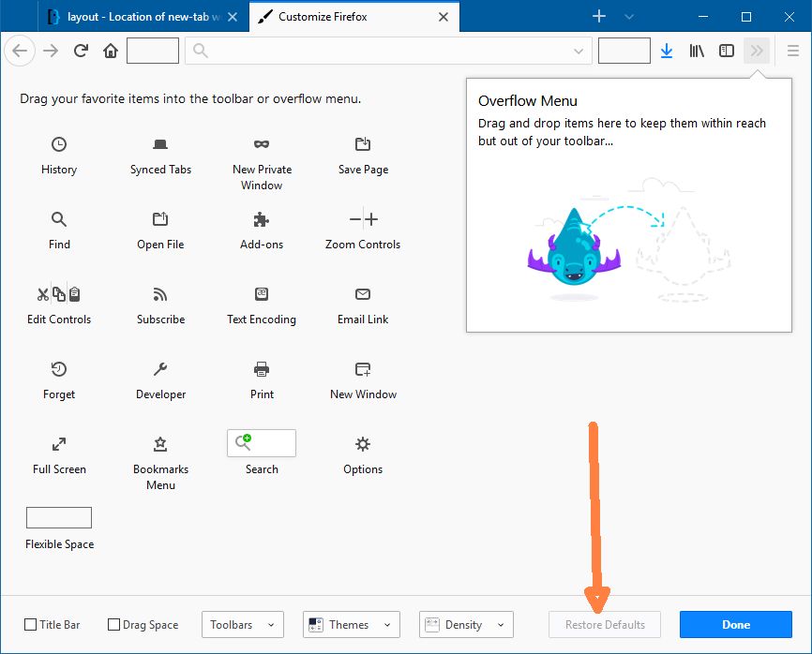
Task: Click the flexible space right of URL bar
Action: click(624, 51)
